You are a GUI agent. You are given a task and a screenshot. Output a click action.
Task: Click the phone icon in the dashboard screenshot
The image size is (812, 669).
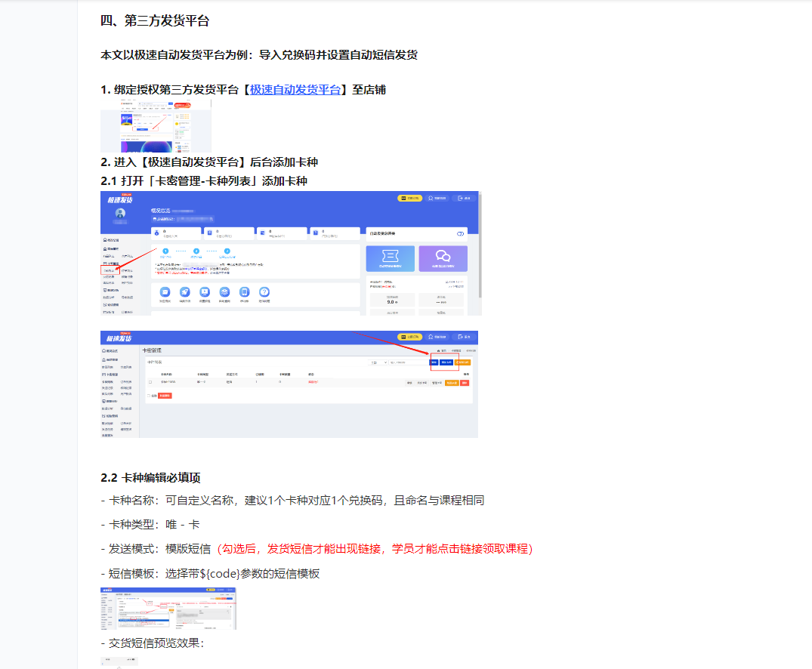[245, 292]
